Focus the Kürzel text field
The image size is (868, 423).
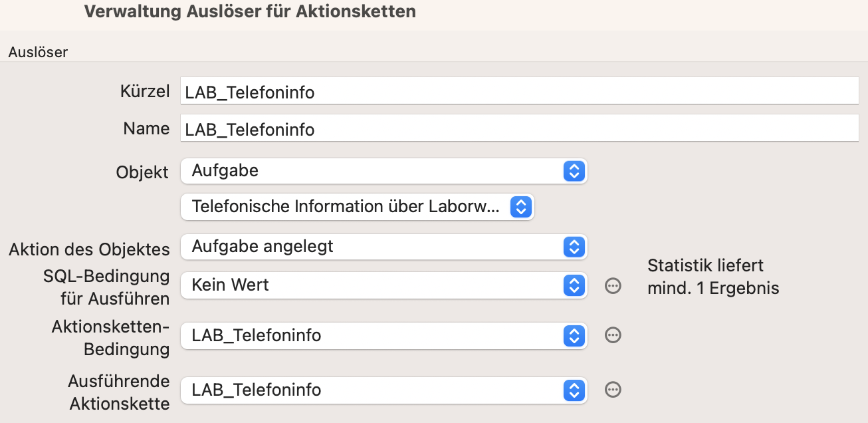point(520,92)
